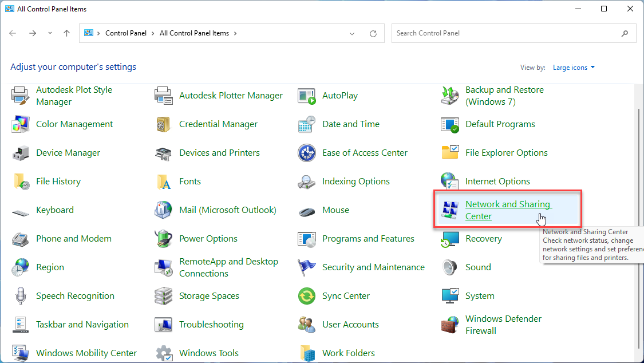Expand the address bar history dropdown
This screenshot has width=644, height=363.
(x=352, y=34)
